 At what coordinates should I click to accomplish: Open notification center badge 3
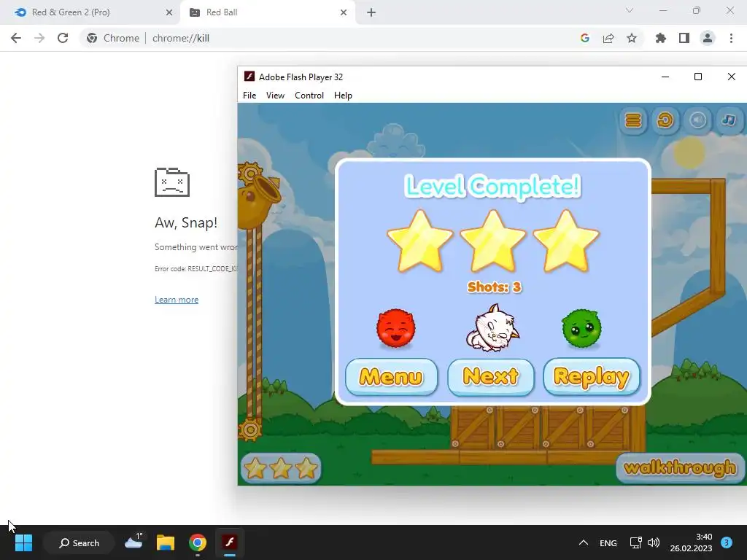pyautogui.click(x=727, y=542)
